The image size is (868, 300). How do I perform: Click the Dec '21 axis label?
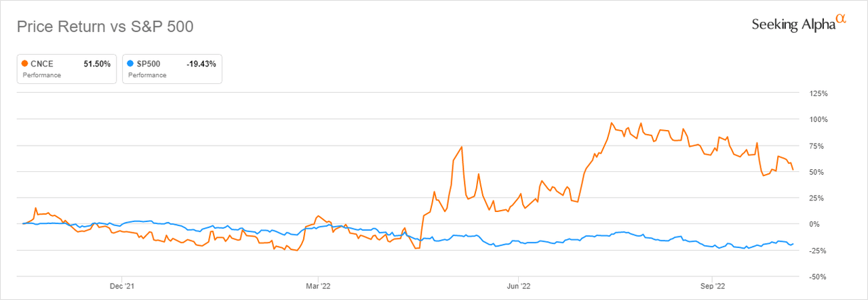121,285
